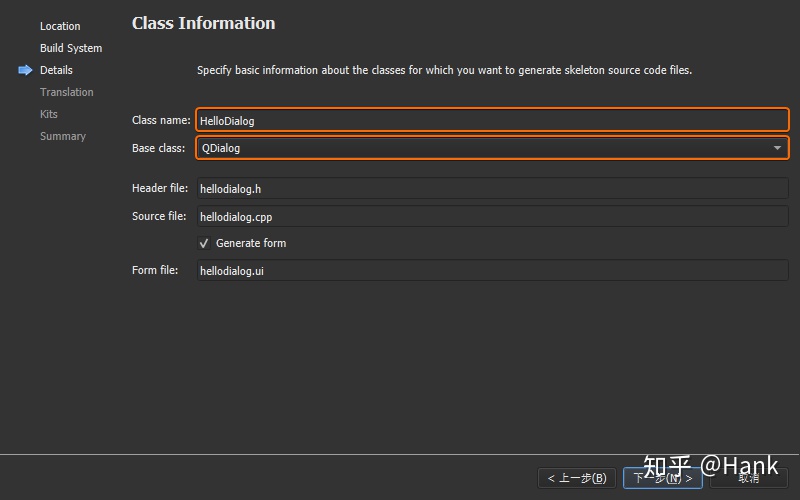
Task: Select the Summary wizard step
Action: point(63,136)
